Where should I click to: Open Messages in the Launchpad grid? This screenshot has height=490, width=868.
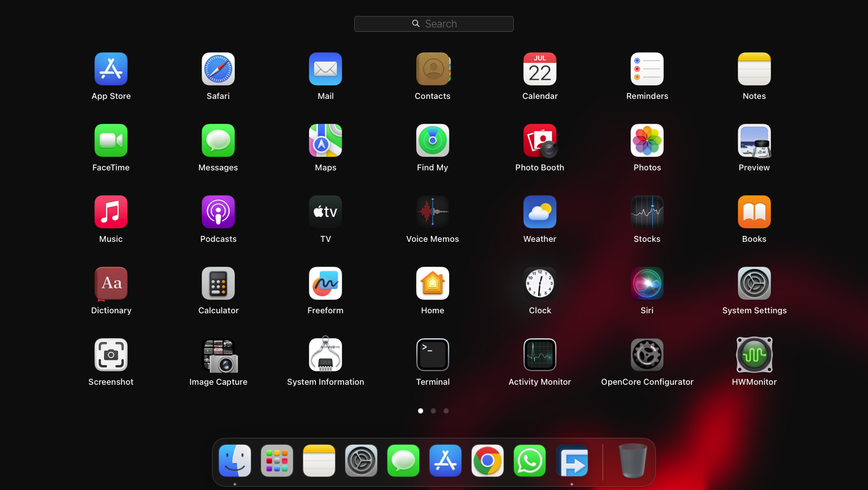[218, 140]
